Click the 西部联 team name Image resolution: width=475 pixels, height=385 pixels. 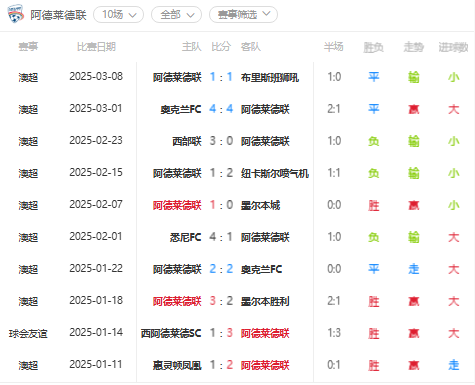[187, 141]
